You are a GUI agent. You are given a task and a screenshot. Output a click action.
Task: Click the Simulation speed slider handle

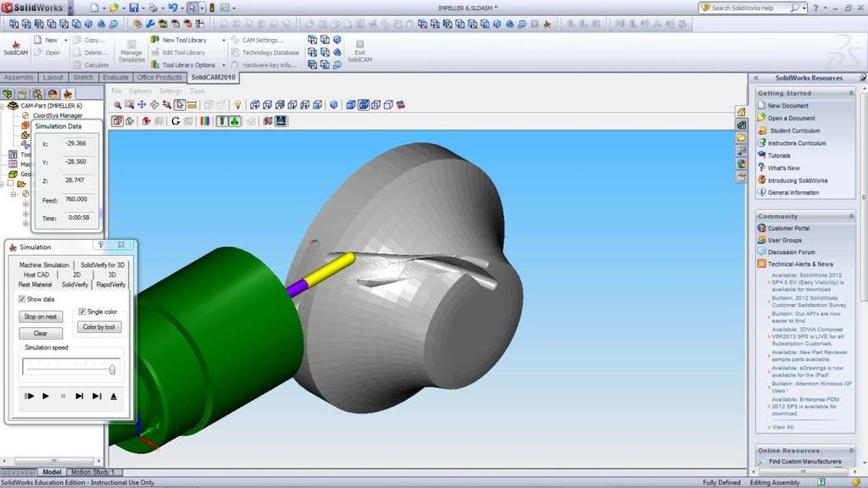point(113,369)
